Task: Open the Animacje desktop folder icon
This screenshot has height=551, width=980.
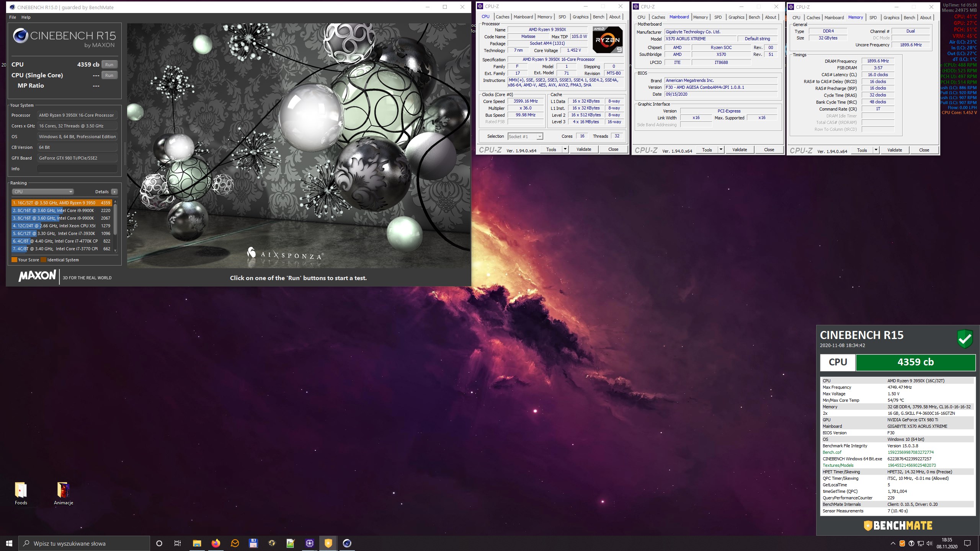Action: point(64,494)
